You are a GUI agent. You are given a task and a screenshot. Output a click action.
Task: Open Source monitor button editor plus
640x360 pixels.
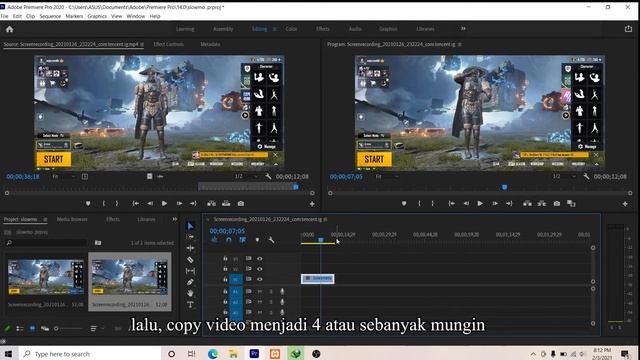[312, 204]
